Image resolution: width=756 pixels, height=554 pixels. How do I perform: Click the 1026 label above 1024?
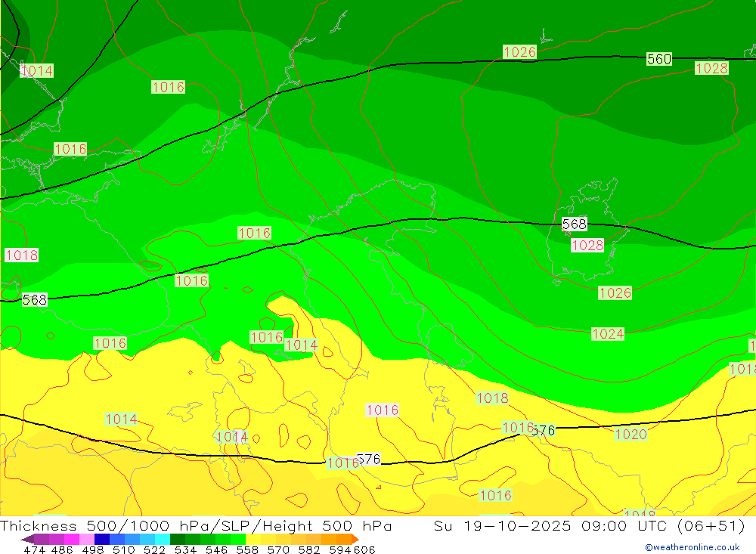pyautogui.click(x=615, y=292)
